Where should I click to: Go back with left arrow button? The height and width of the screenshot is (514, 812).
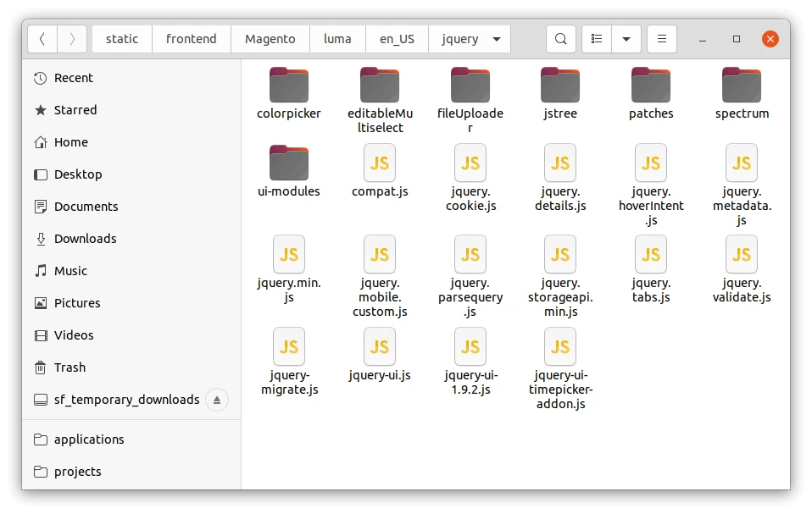pos(42,39)
